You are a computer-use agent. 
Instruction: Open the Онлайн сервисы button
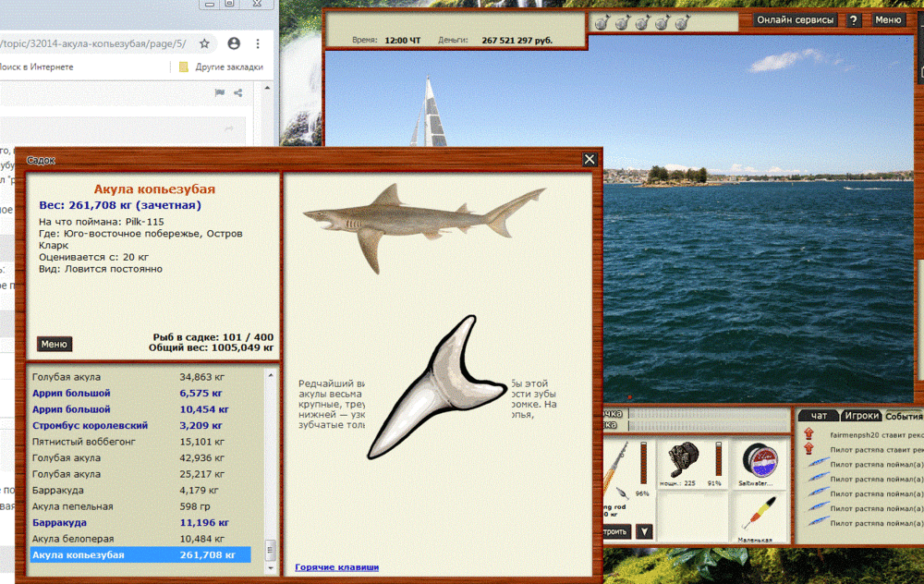pyautogui.click(x=795, y=19)
